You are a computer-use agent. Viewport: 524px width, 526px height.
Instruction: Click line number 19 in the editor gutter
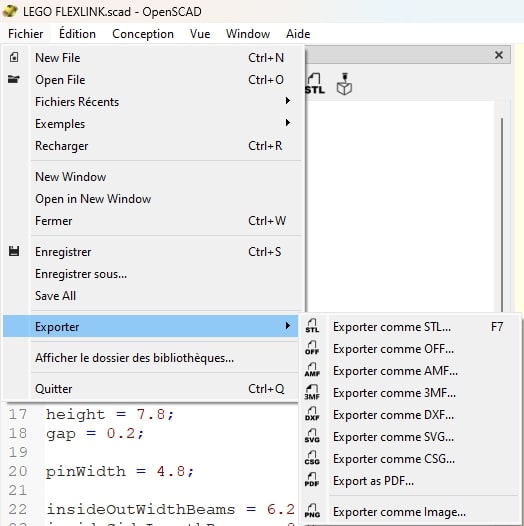18,452
